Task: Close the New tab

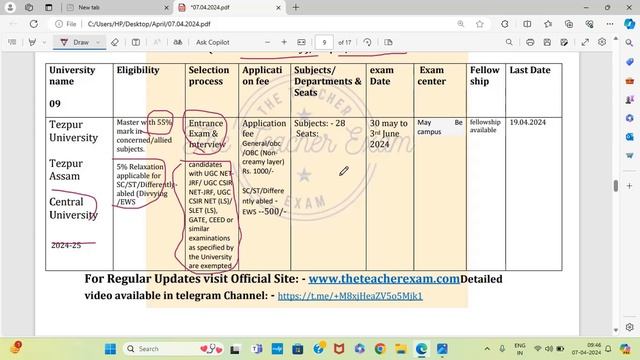Action: [x=166, y=8]
